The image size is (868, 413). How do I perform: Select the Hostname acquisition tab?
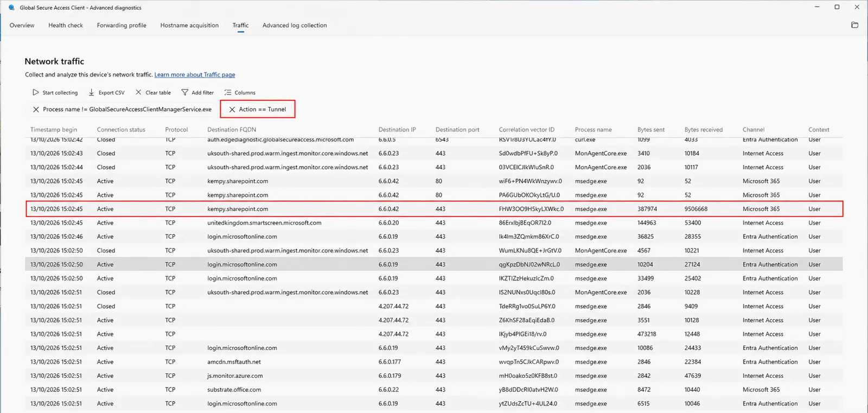(x=189, y=26)
